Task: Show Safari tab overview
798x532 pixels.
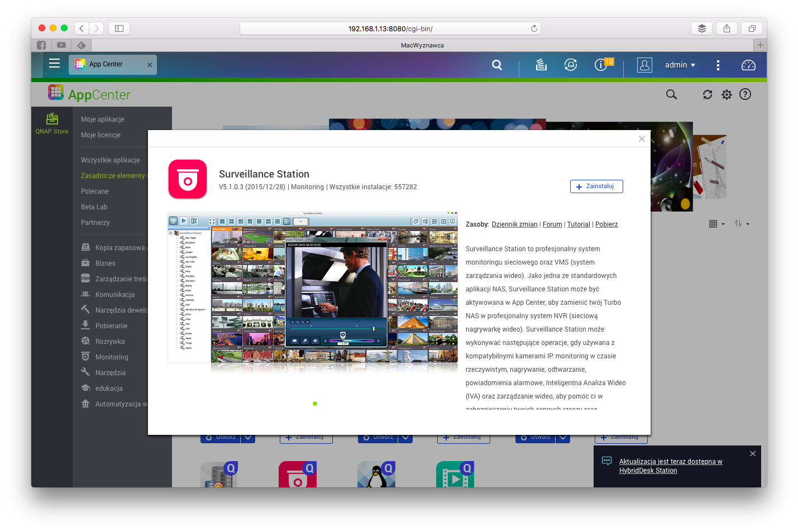Action: coord(752,28)
